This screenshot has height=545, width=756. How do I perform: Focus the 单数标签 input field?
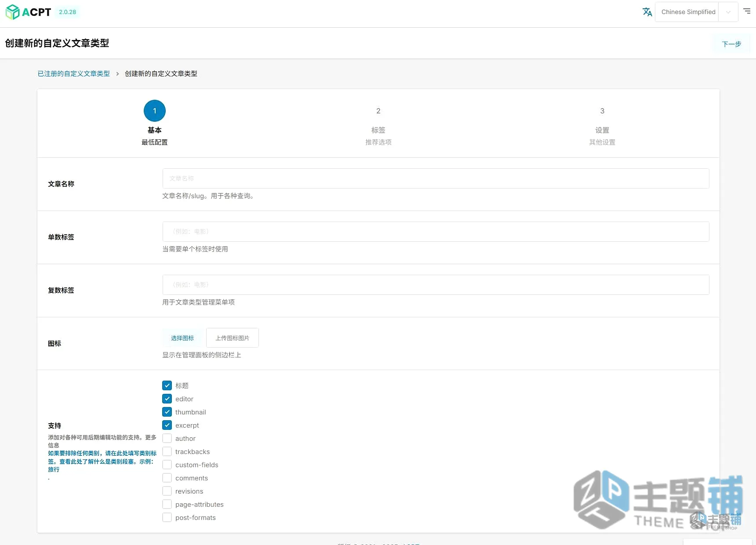coord(436,232)
